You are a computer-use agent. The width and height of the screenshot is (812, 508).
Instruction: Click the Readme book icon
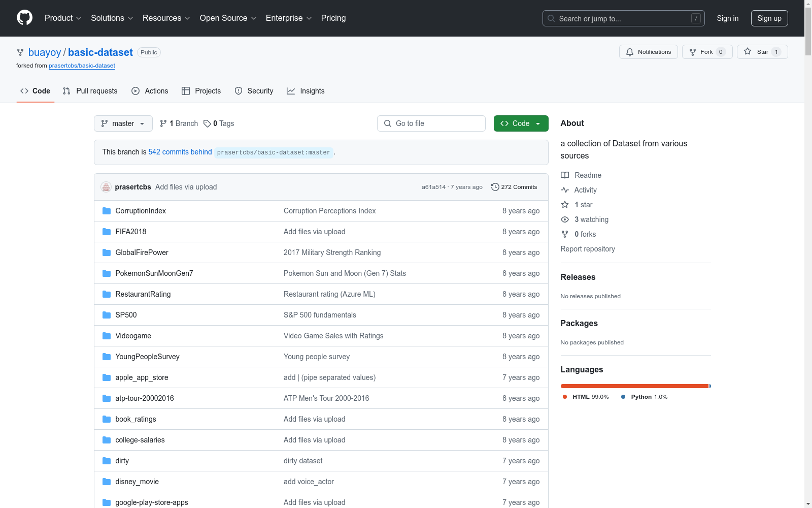(565, 175)
